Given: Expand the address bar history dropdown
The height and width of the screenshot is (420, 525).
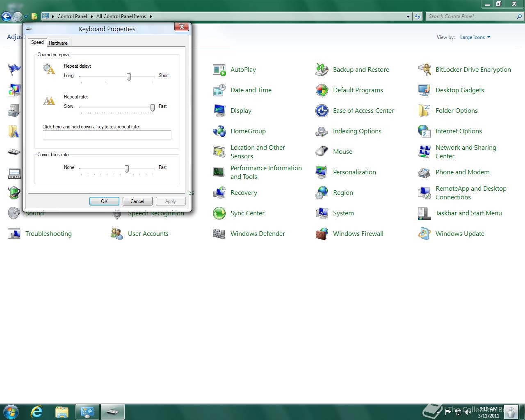Looking at the screenshot, I should click(408, 16).
